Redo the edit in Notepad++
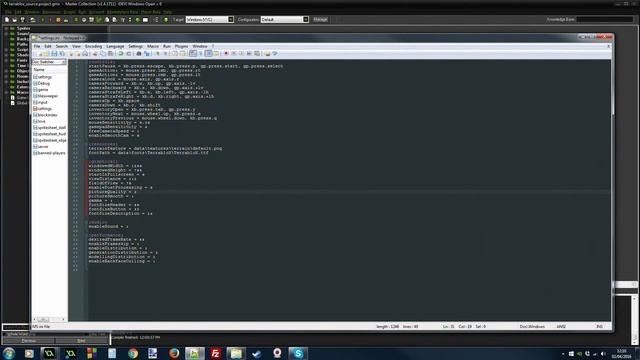Image resolution: width=640 pixels, height=360 pixels. (x=129, y=53)
